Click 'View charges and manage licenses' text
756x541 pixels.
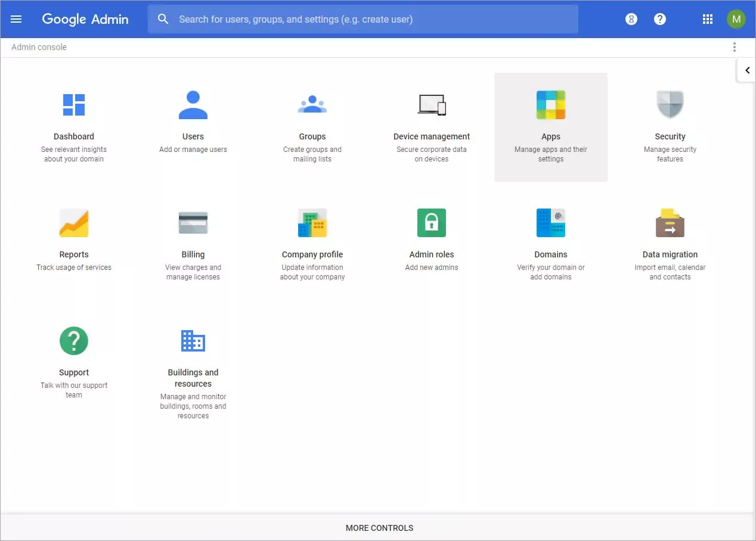(x=193, y=272)
